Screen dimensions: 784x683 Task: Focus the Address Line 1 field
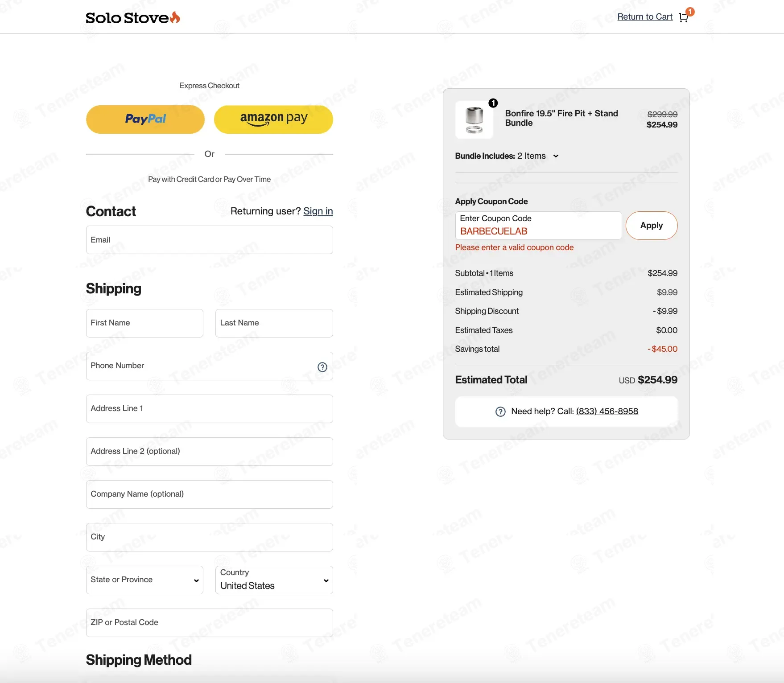pyautogui.click(x=210, y=409)
